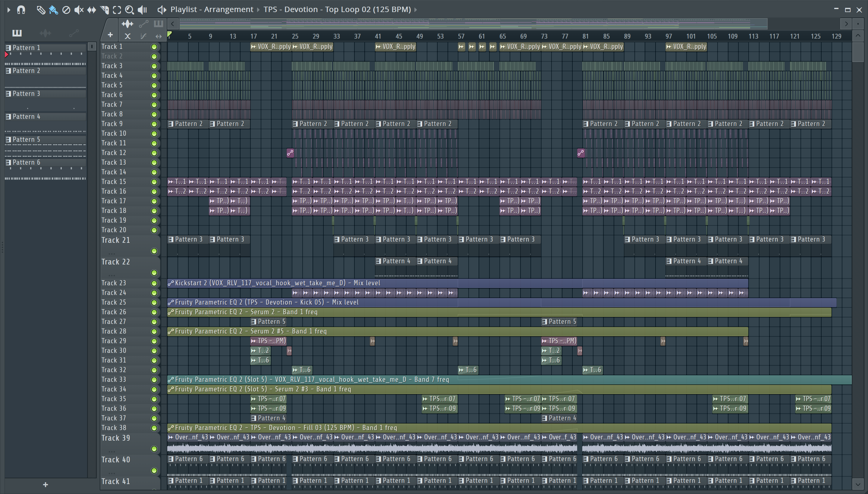Screen dimensions: 868x494
Task: Open the Playlist - Arrangement selector
Action: [x=212, y=10]
